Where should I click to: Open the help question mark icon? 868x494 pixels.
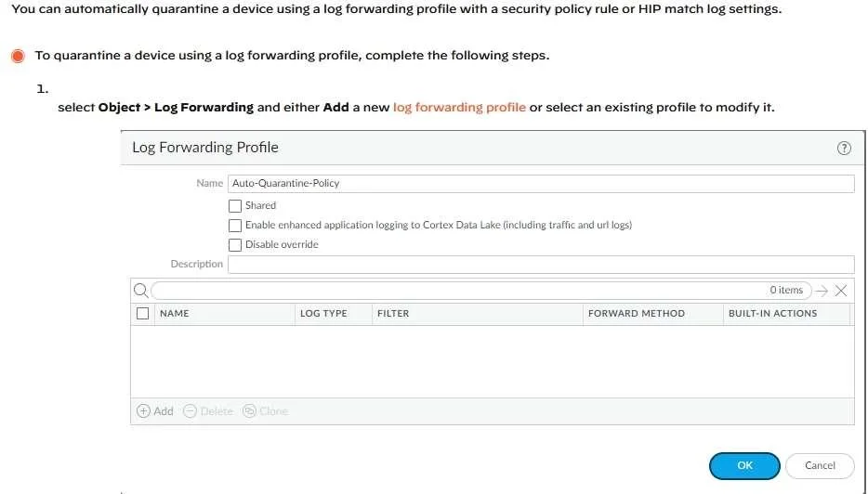(x=844, y=148)
